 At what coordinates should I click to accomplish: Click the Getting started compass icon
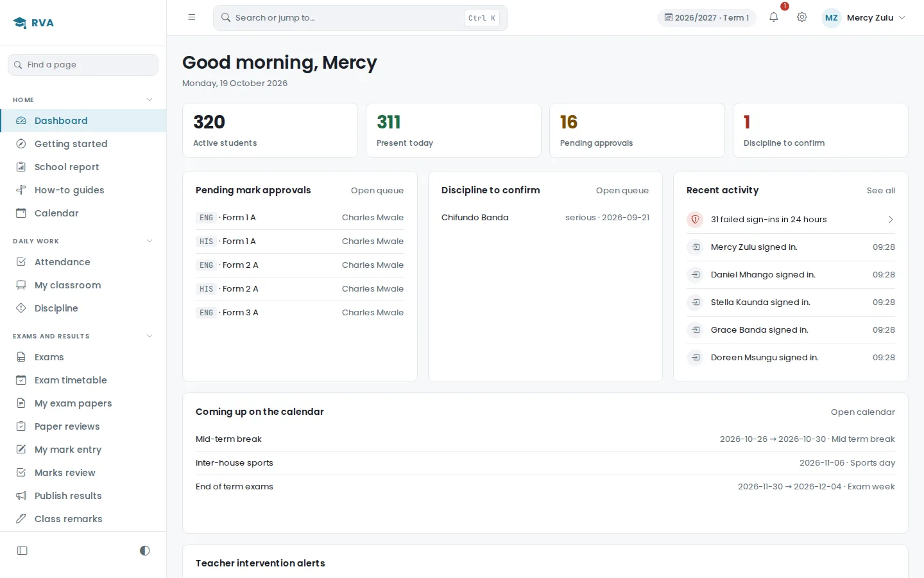[21, 144]
